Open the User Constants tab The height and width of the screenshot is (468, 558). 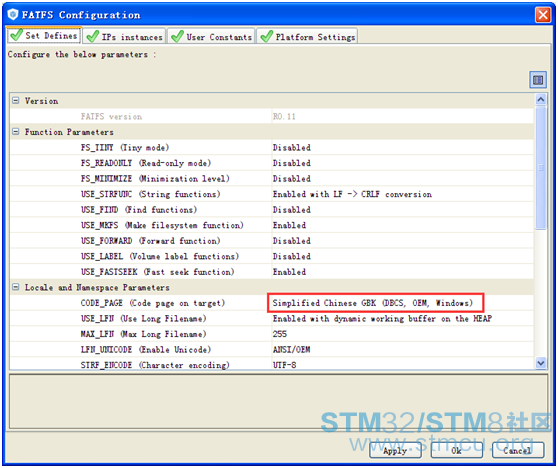coord(211,37)
